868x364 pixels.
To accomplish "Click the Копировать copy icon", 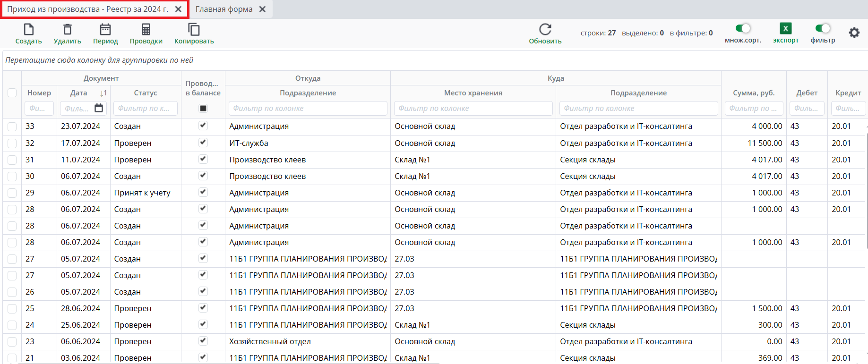I will point(194,30).
